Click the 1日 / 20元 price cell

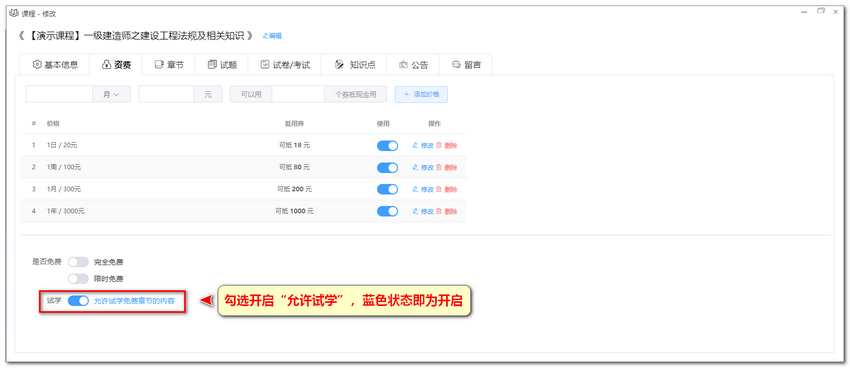(62, 145)
